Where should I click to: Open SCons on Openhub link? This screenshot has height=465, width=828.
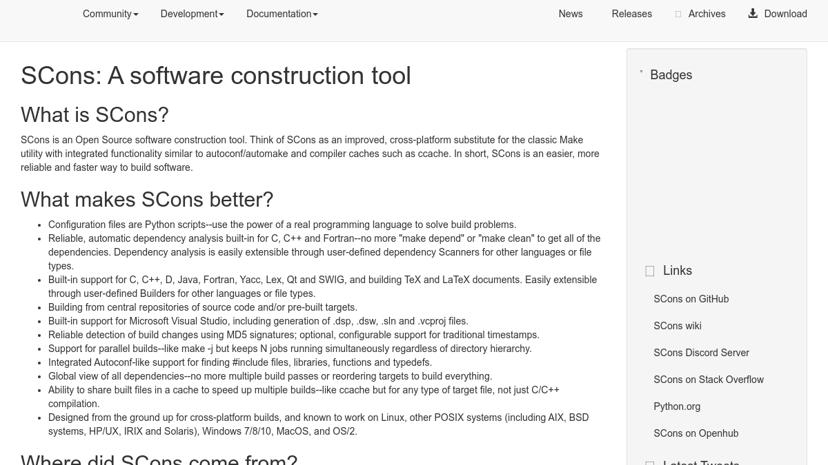pos(695,433)
